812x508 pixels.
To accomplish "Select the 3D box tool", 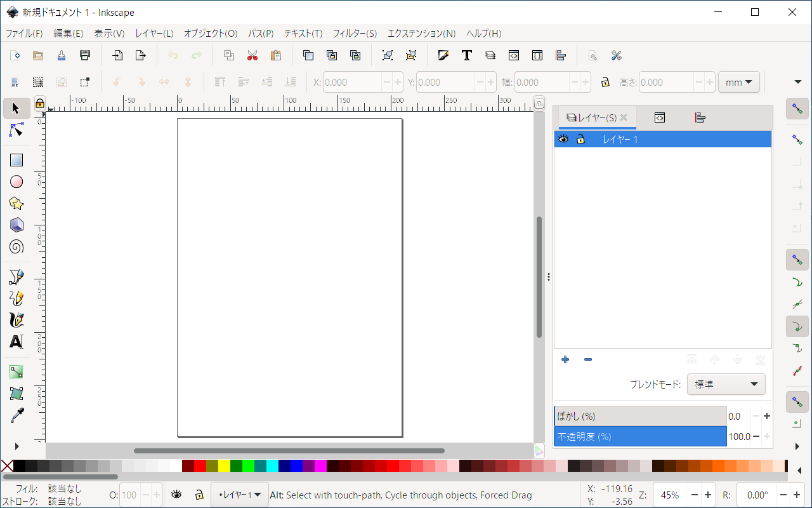I will point(16,225).
